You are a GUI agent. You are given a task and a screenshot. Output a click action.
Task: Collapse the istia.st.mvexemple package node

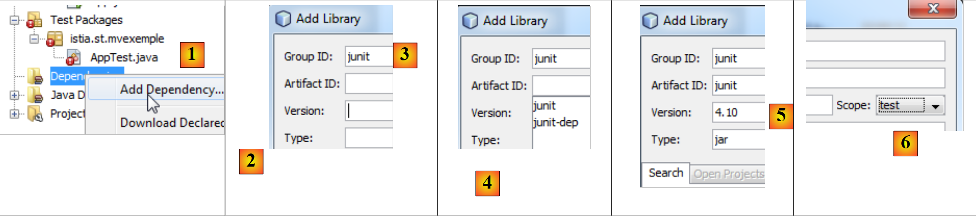click(x=34, y=39)
